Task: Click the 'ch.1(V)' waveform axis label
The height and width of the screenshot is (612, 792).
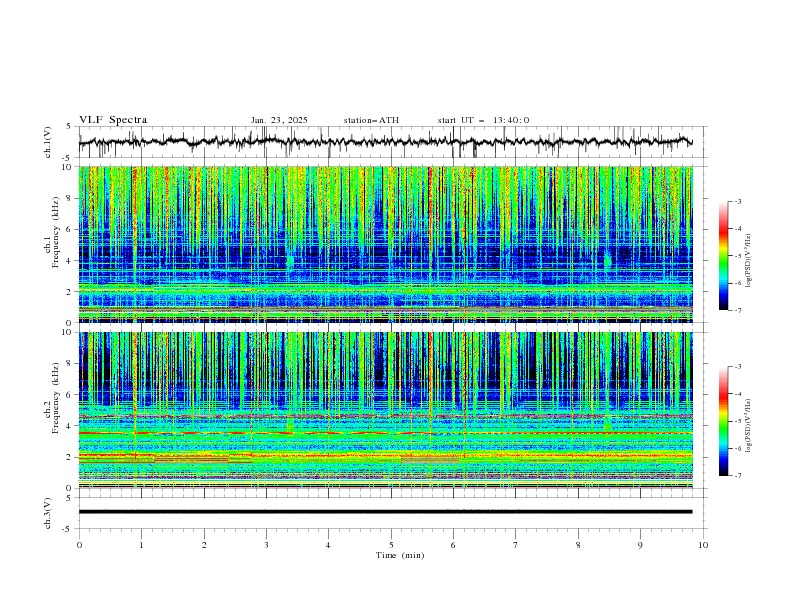Action: point(48,142)
